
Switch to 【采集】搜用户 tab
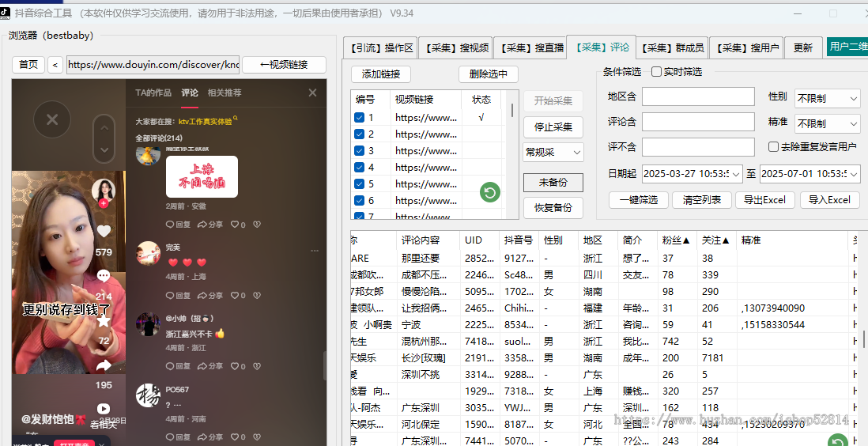point(746,48)
